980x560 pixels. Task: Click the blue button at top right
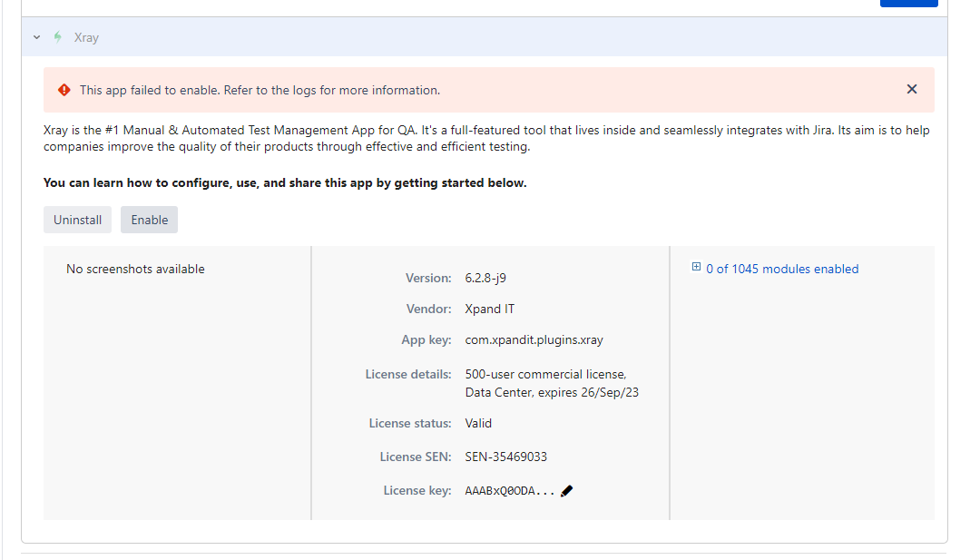pyautogui.click(x=908, y=4)
